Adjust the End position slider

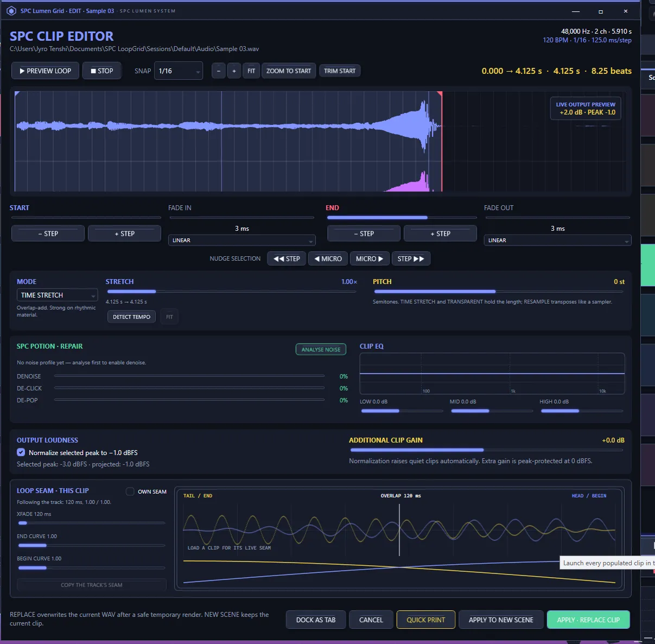[x=402, y=218]
